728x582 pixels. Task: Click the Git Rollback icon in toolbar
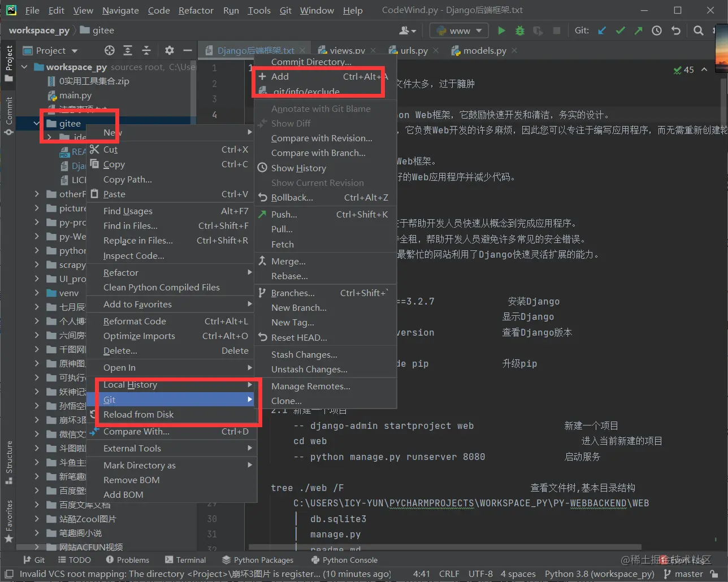pos(675,31)
